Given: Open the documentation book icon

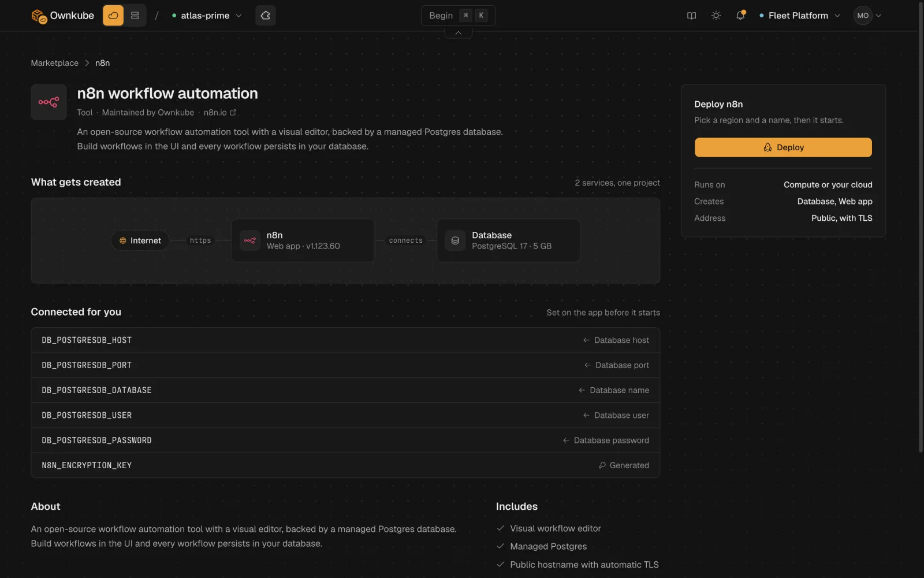Looking at the screenshot, I should (691, 16).
